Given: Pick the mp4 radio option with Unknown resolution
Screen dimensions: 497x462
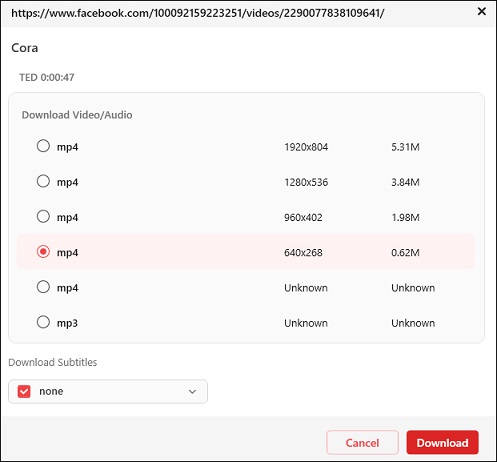Looking at the screenshot, I should click(x=43, y=287).
